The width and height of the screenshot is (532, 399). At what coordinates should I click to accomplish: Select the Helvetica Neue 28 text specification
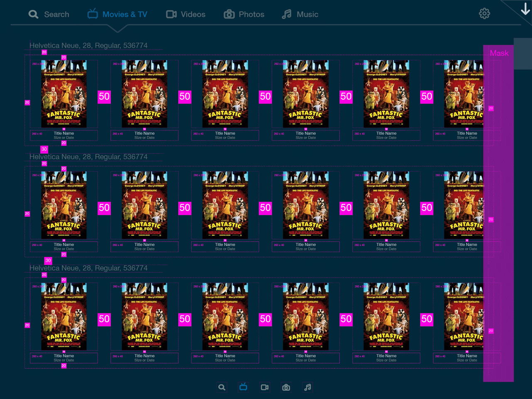pyautogui.click(x=88, y=45)
